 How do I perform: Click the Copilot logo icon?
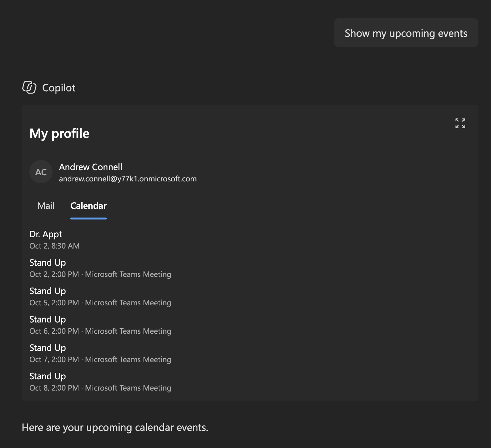pos(29,87)
